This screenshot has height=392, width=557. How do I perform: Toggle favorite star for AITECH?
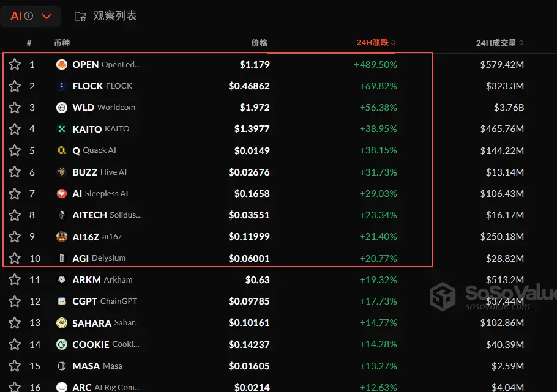(15, 215)
